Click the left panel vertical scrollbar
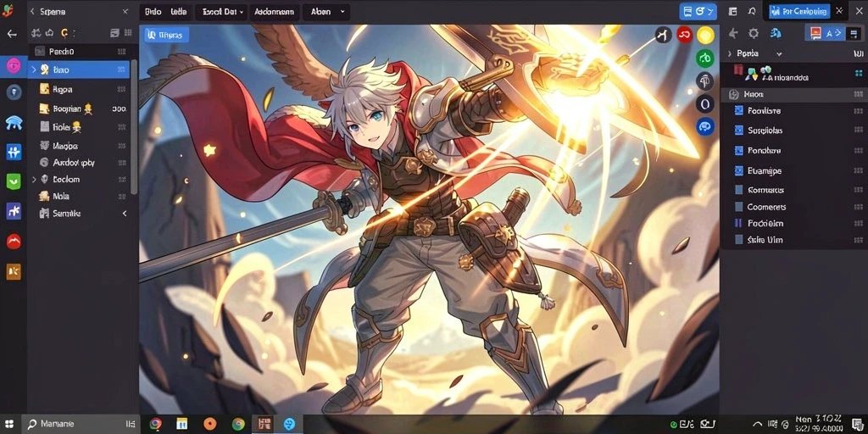868x434 pixels. pyautogui.click(x=134, y=126)
